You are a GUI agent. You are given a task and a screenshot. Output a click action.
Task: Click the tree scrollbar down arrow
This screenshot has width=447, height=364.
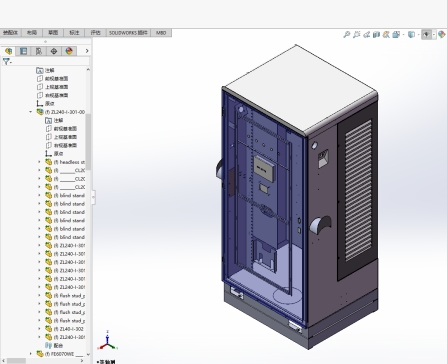click(x=88, y=354)
